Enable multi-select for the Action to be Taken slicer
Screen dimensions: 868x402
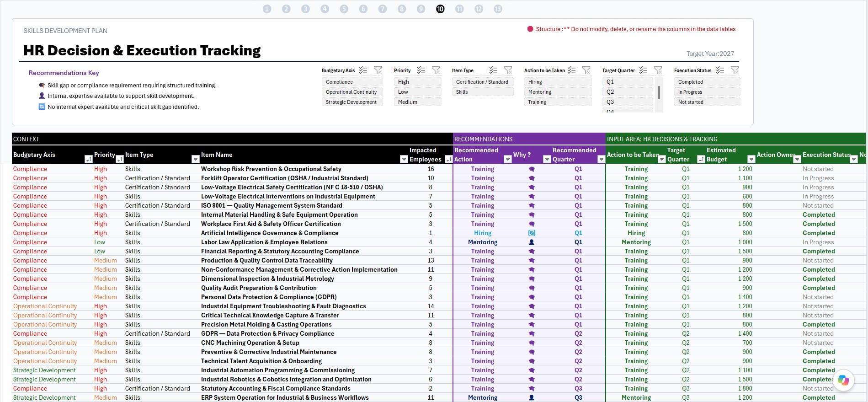click(x=571, y=70)
